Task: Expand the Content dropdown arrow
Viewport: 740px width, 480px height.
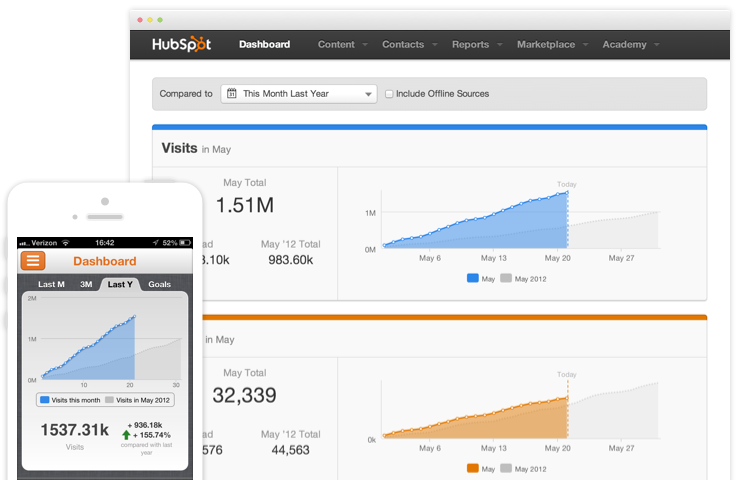Action: (x=365, y=45)
